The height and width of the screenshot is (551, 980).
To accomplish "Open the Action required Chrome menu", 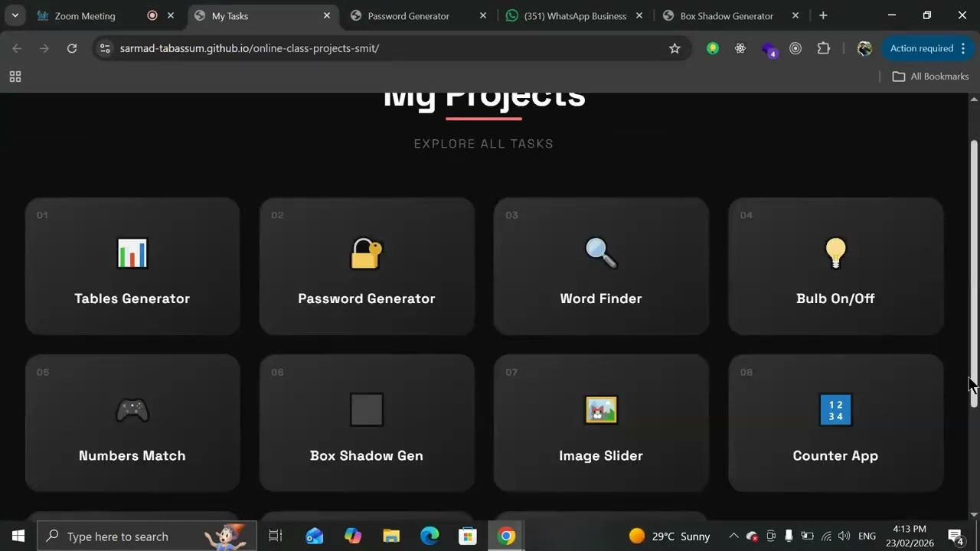I will point(927,48).
